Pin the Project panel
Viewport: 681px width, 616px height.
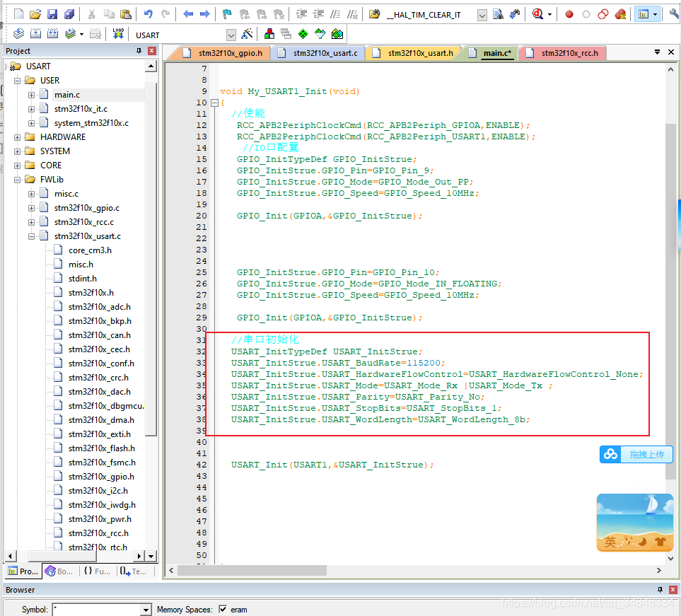(x=139, y=51)
